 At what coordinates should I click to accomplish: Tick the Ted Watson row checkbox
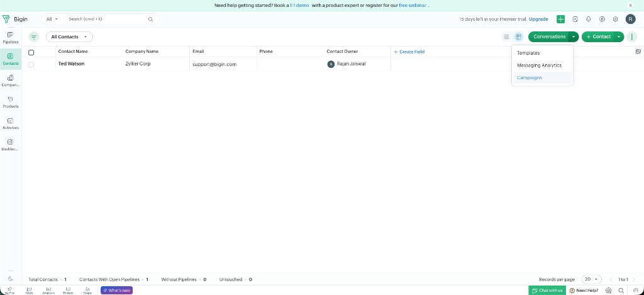pos(31,65)
